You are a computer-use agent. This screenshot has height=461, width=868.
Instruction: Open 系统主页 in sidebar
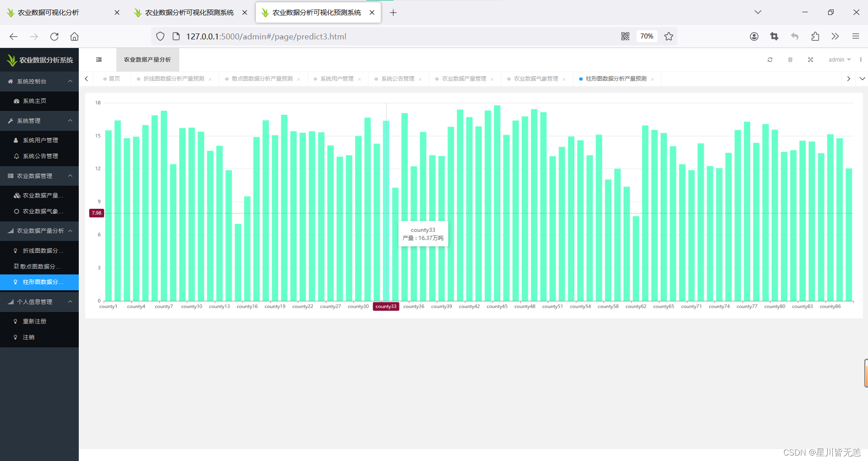(x=39, y=101)
